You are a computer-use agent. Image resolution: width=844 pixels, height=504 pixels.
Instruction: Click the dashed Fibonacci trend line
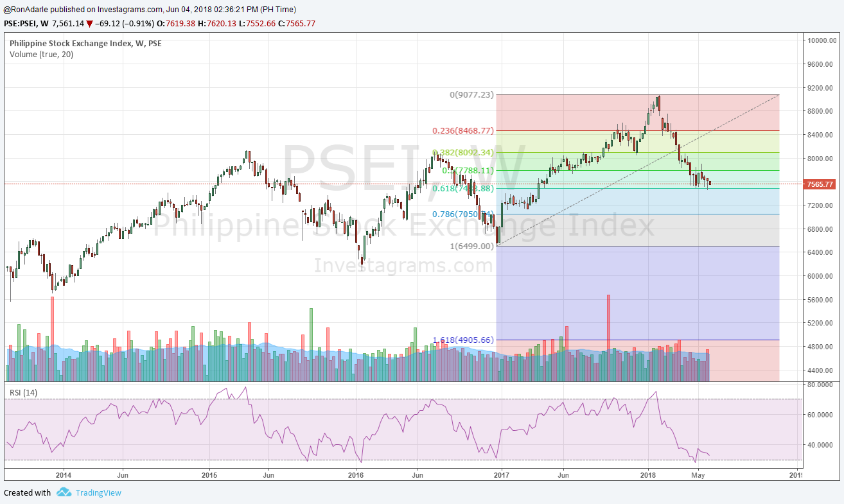tap(638, 169)
